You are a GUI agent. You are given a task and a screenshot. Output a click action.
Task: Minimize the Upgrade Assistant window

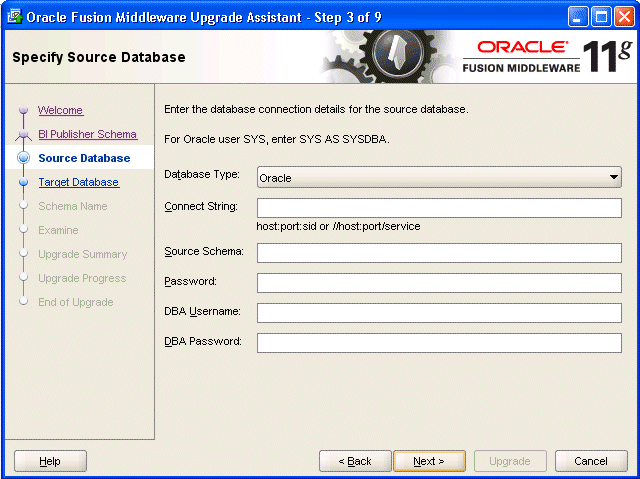coord(578,17)
